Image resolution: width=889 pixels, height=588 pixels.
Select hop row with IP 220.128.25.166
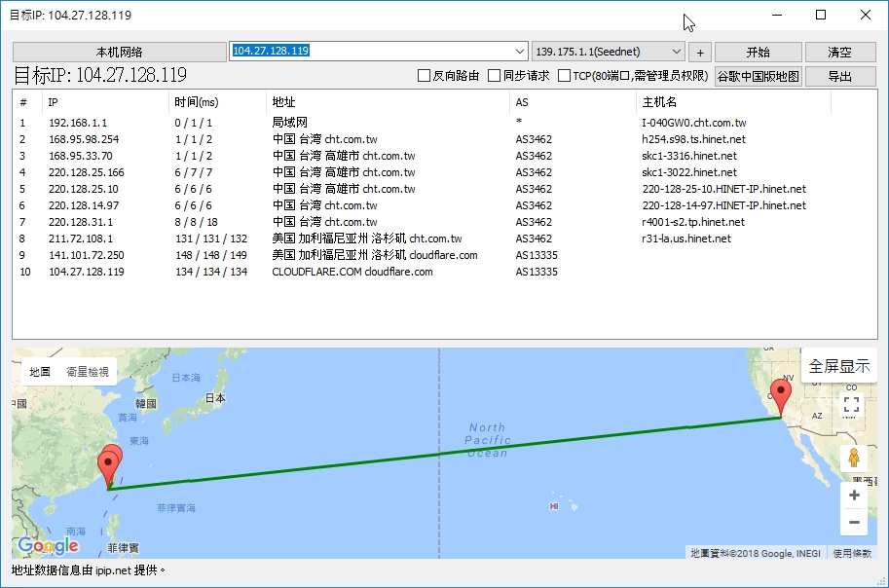pos(444,171)
